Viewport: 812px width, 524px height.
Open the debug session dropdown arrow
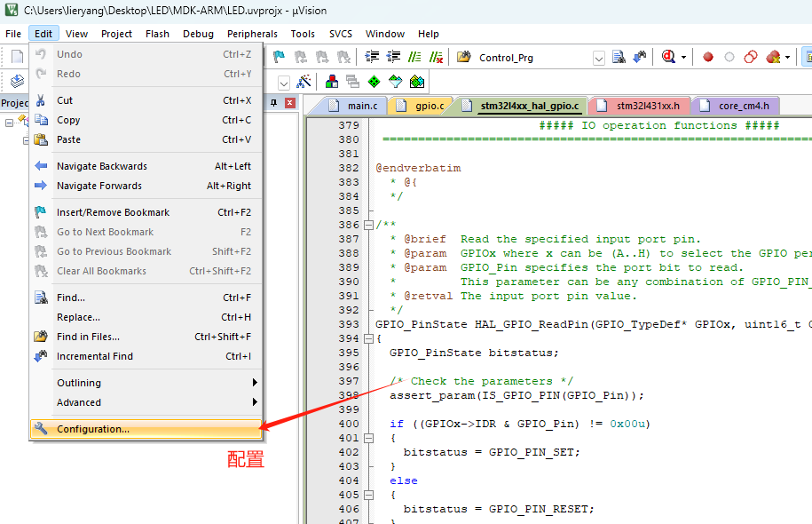pyautogui.click(x=683, y=57)
